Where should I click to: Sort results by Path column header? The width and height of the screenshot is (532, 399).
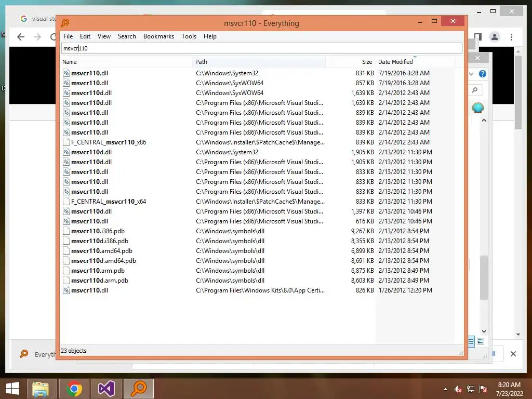259,62
